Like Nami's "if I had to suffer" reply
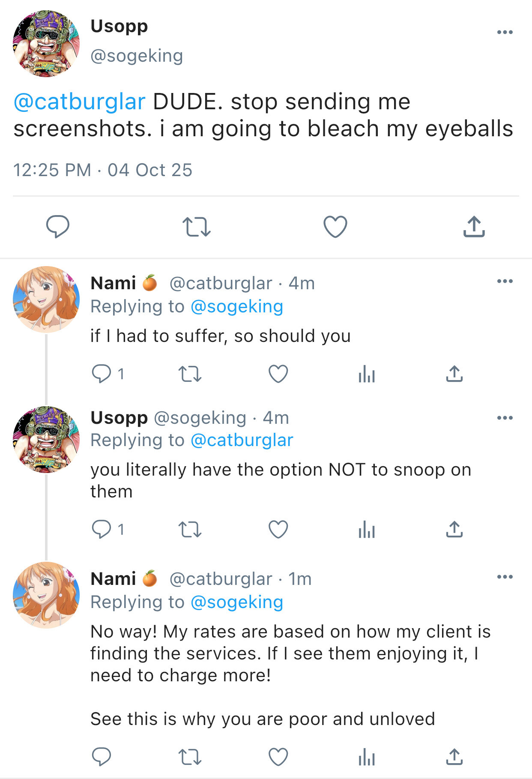Image resolution: width=532 pixels, height=779 pixels. click(x=278, y=374)
